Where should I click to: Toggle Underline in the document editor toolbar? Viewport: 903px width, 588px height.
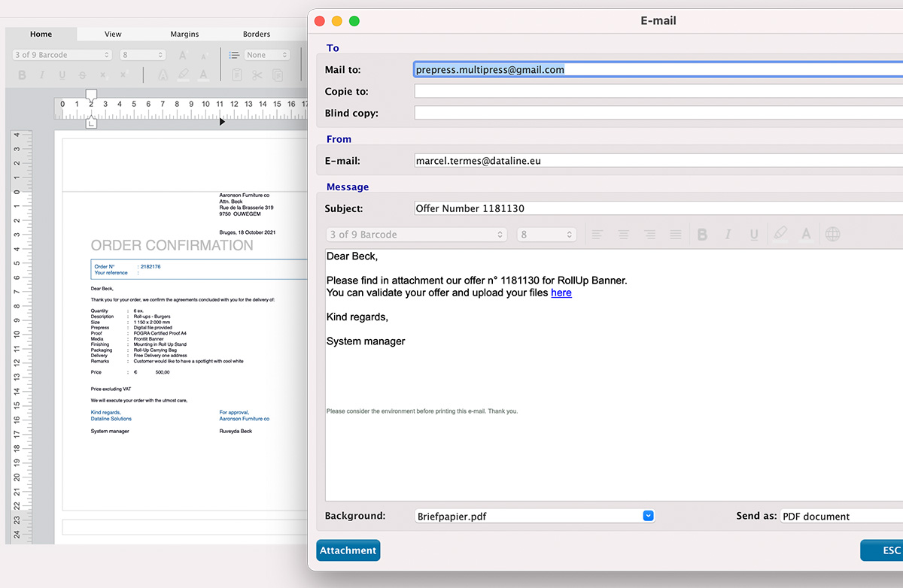[62, 75]
